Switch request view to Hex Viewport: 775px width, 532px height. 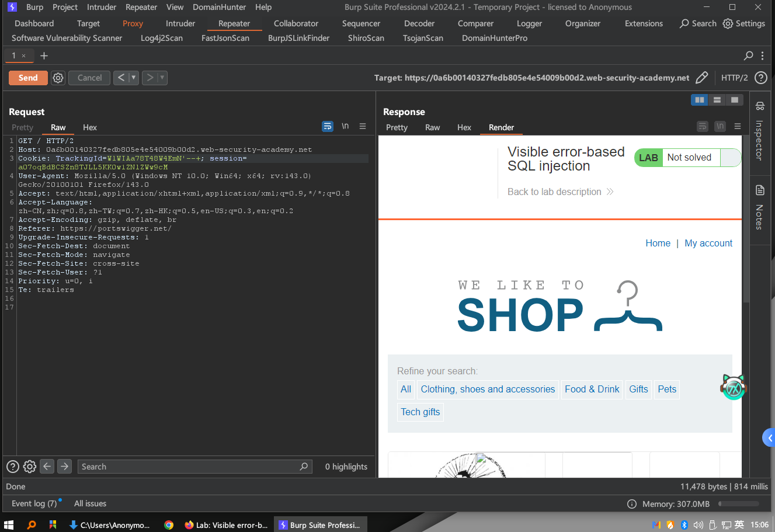[x=90, y=127]
